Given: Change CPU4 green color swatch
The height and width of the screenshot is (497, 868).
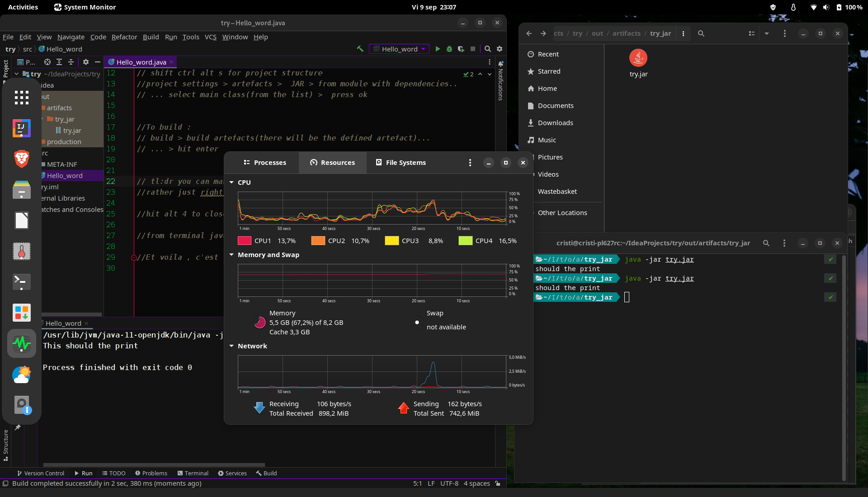Looking at the screenshot, I should coord(465,241).
